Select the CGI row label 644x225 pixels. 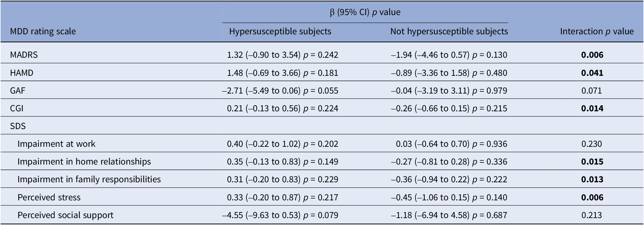17,108
